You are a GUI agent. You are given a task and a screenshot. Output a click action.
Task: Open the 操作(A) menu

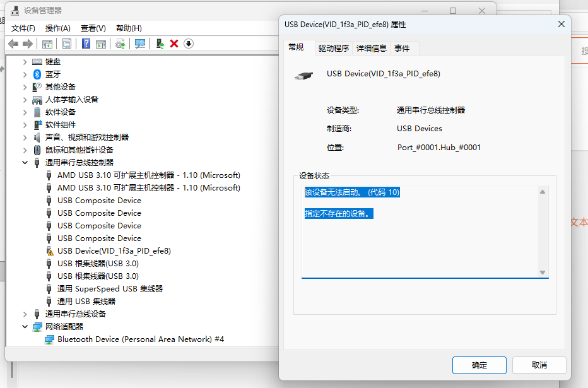click(x=57, y=28)
